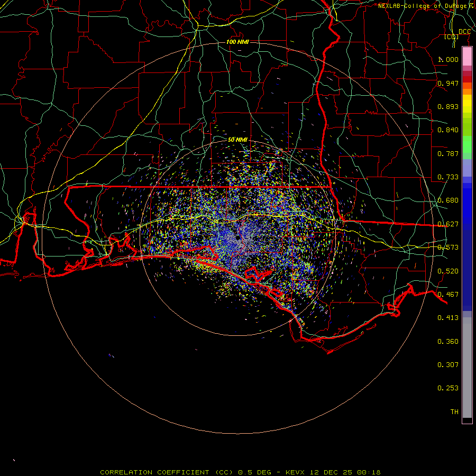This screenshot has height=476, width=476.
Task: Select the 0.520 scale label
Action: (448, 271)
